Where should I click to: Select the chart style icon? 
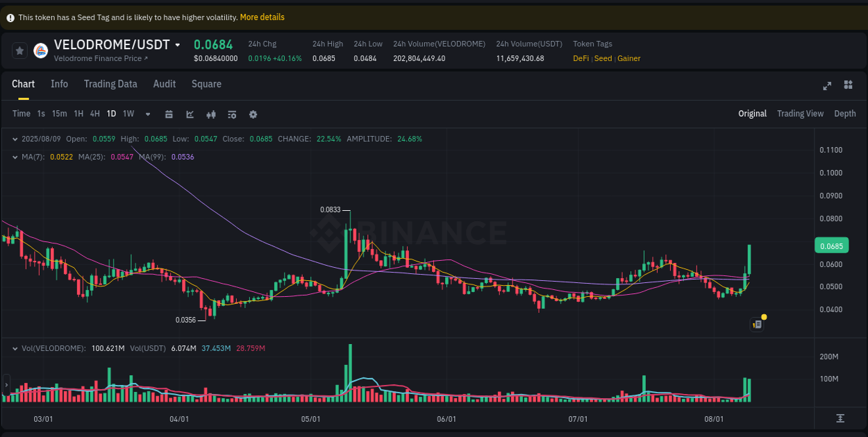[x=190, y=114]
